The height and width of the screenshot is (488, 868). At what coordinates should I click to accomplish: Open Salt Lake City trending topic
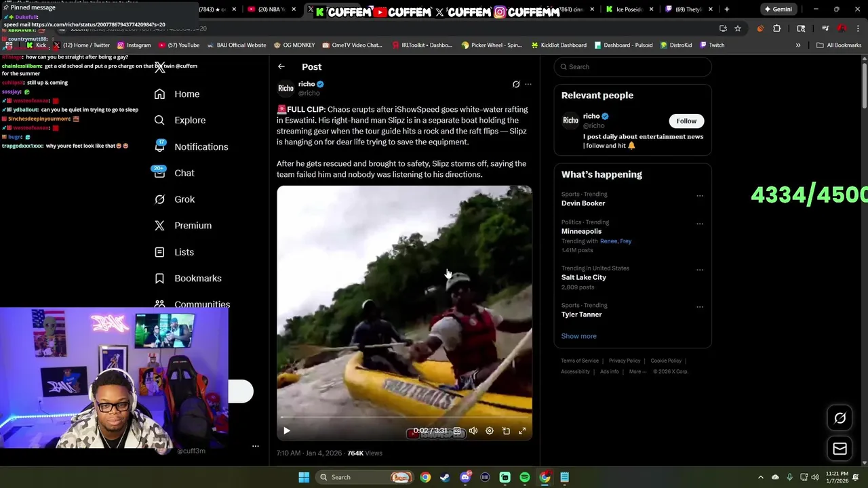pyautogui.click(x=584, y=277)
